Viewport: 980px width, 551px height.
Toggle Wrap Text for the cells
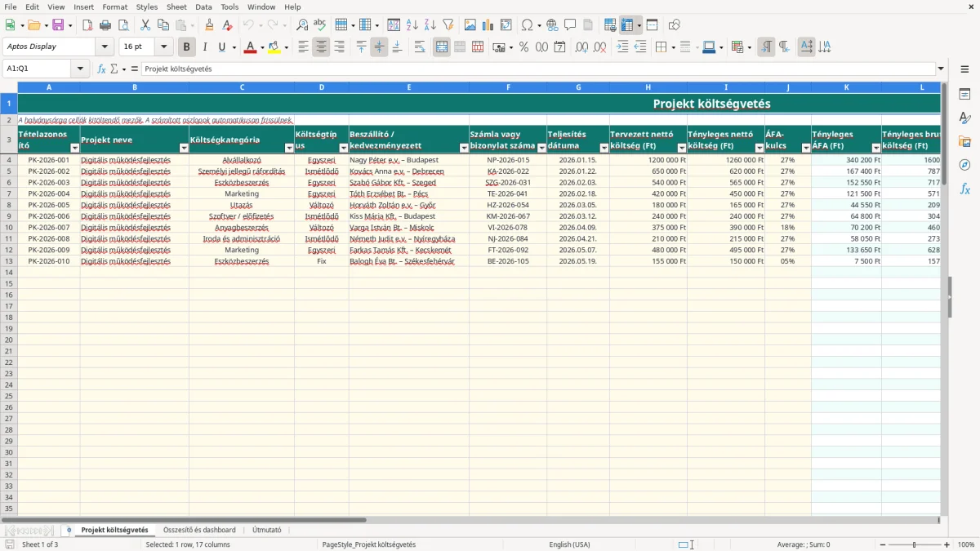click(420, 47)
